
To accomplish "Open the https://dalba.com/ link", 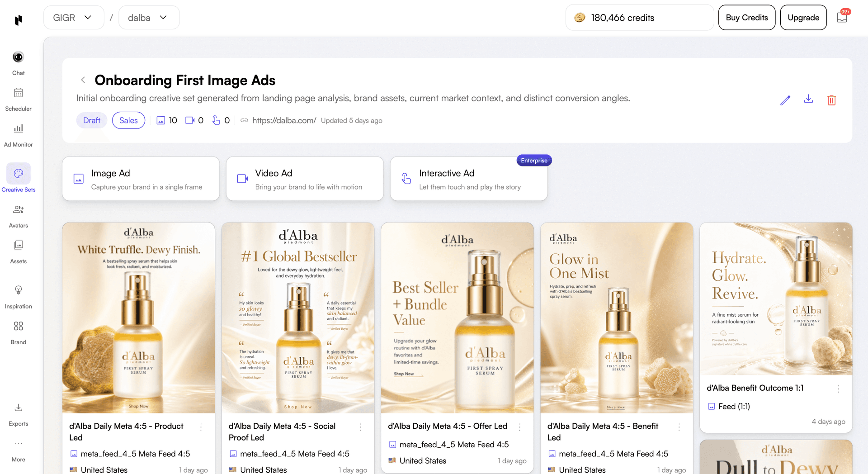I will (x=284, y=120).
